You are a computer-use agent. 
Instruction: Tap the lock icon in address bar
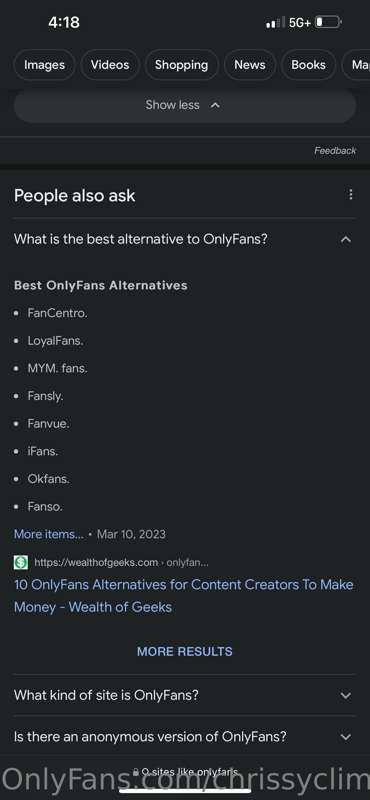tap(136, 773)
